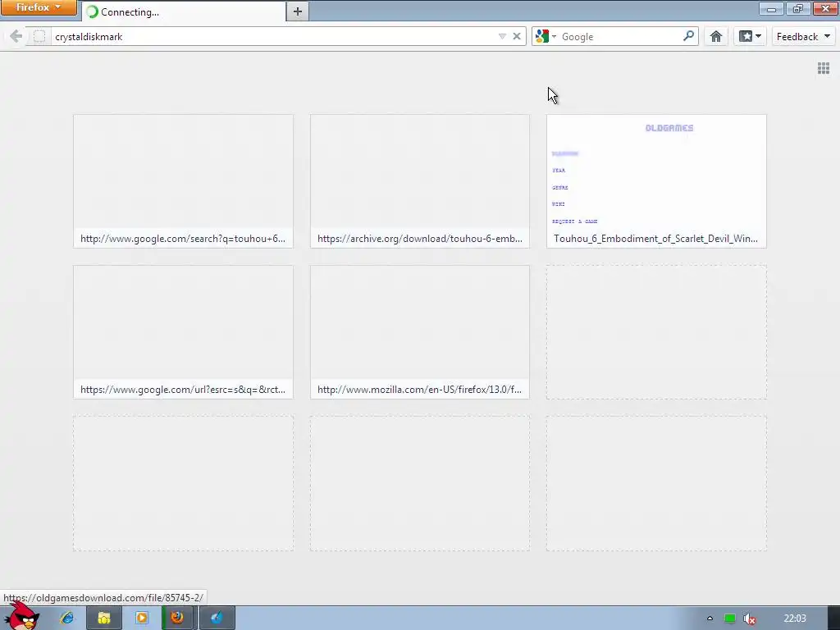The width and height of the screenshot is (840, 630).
Task: Click the site identity icon in address bar
Action: 39,36
